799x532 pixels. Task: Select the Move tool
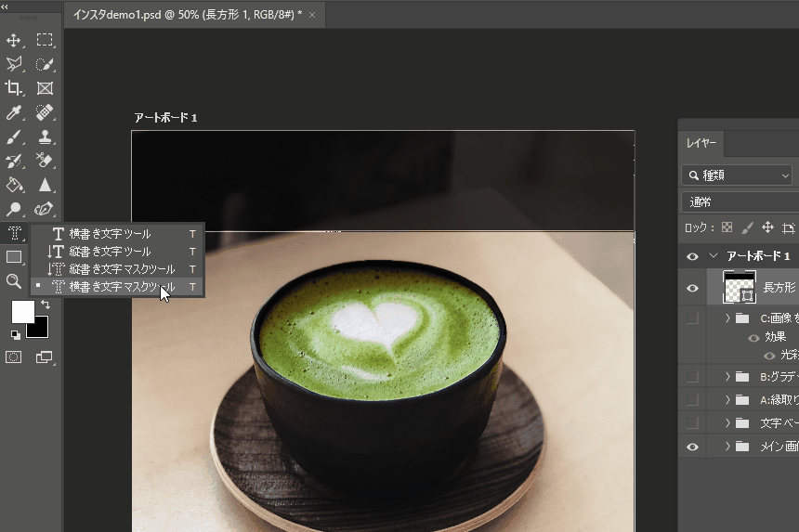pos(14,40)
